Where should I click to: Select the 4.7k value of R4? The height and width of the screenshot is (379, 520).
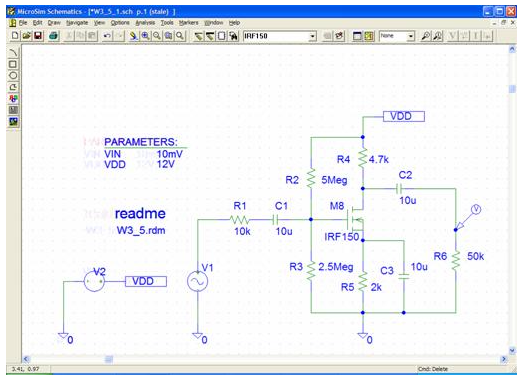[379, 160]
